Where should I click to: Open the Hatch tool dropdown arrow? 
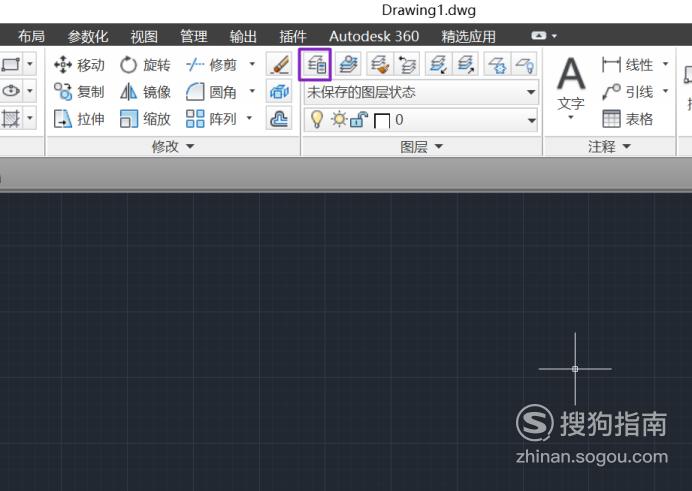[x=30, y=118]
